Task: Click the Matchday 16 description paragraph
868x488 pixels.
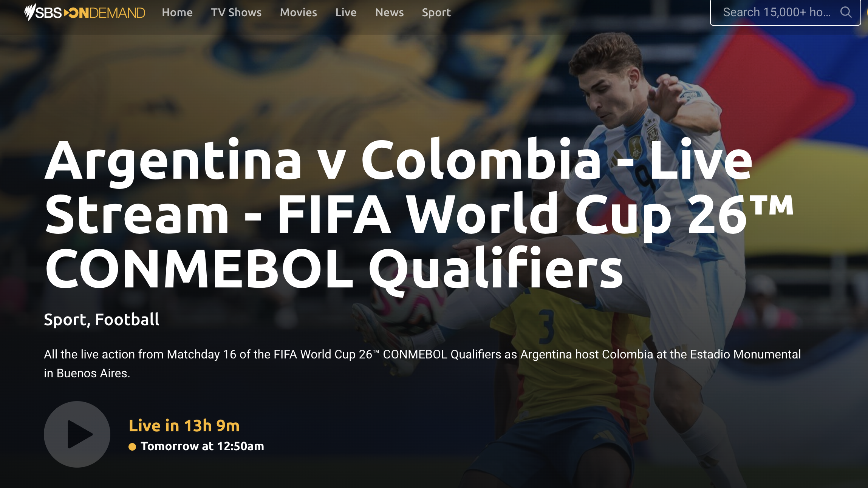Action: 422,364
